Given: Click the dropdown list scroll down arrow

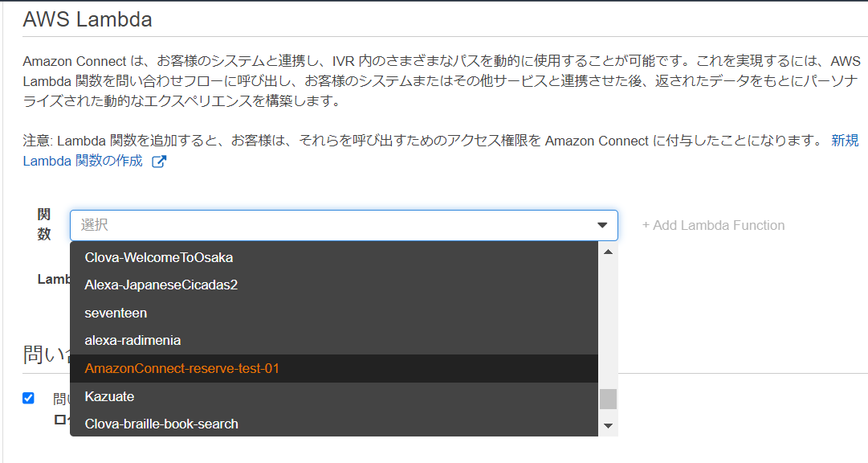Looking at the screenshot, I should tap(608, 426).
